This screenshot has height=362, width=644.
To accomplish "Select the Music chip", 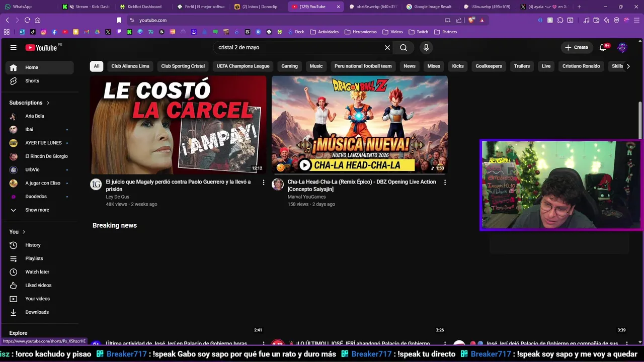I will pyautogui.click(x=316, y=66).
